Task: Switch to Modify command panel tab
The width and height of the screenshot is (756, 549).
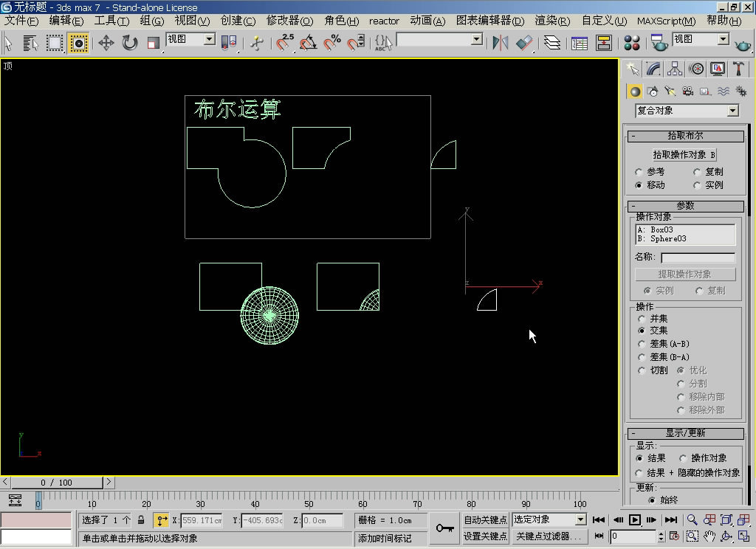Action: [653, 69]
